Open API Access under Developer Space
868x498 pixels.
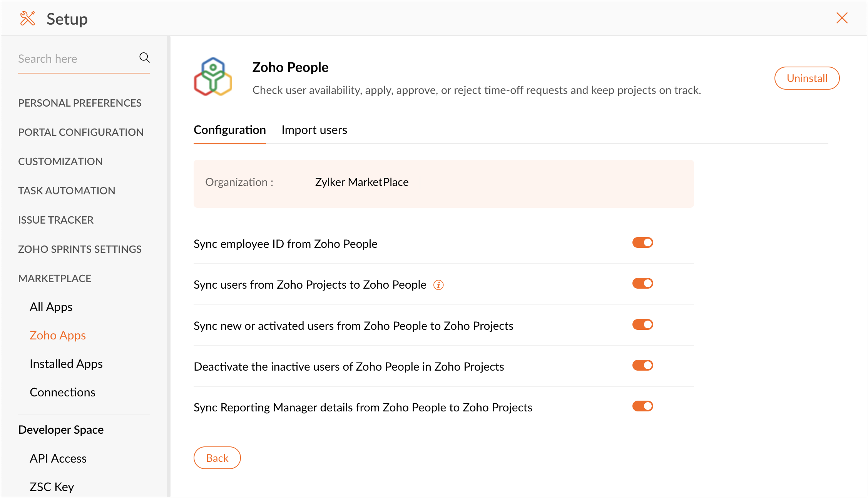pos(58,459)
